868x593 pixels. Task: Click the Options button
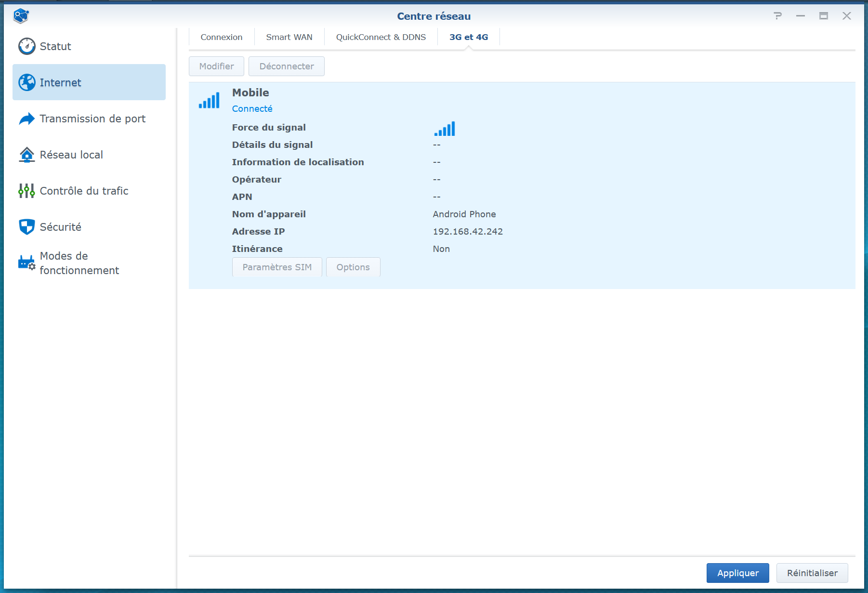[353, 267]
